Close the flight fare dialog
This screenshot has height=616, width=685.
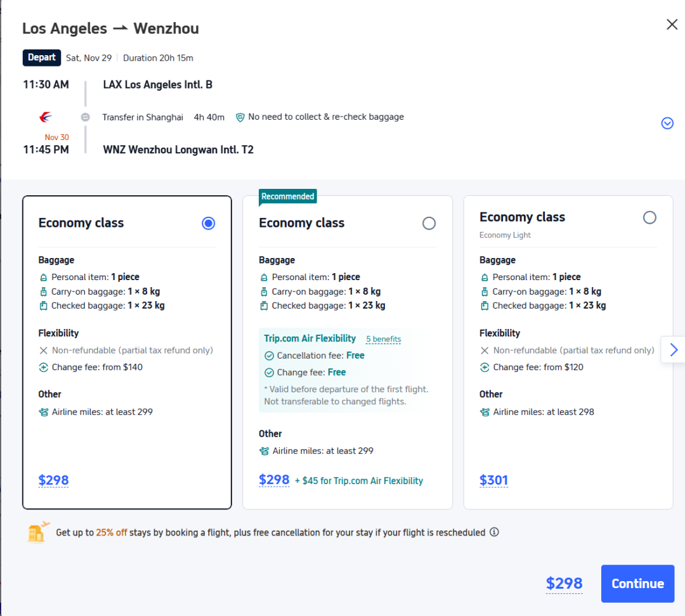coord(672,25)
